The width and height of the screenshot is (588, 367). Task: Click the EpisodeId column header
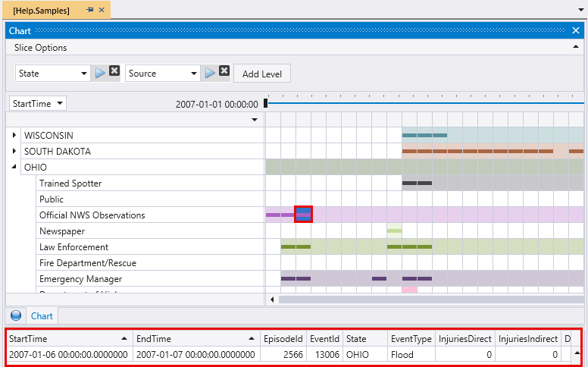[x=283, y=338]
